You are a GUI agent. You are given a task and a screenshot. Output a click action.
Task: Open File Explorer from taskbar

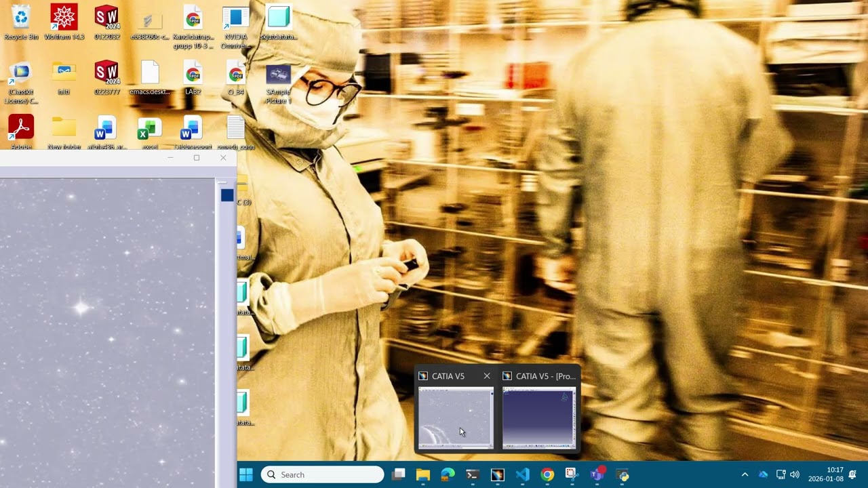(423, 474)
